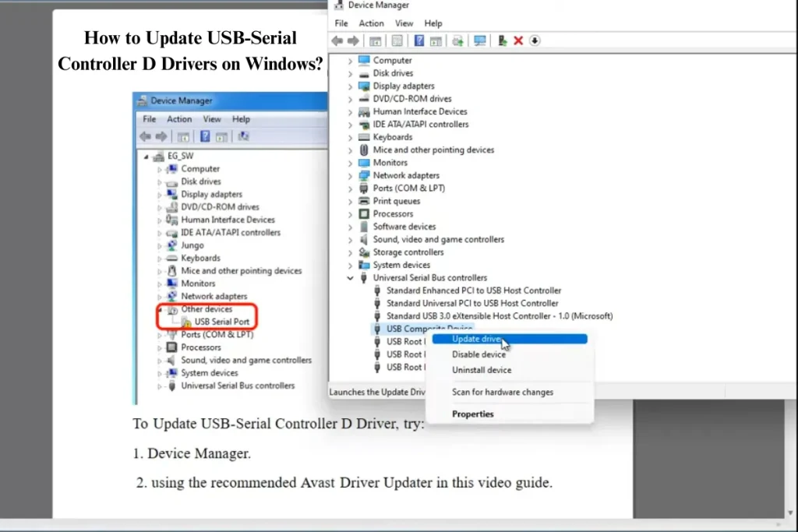This screenshot has width=798, height=532.
Task: Click the Storage controllers category icon
Action: point(364,252)
